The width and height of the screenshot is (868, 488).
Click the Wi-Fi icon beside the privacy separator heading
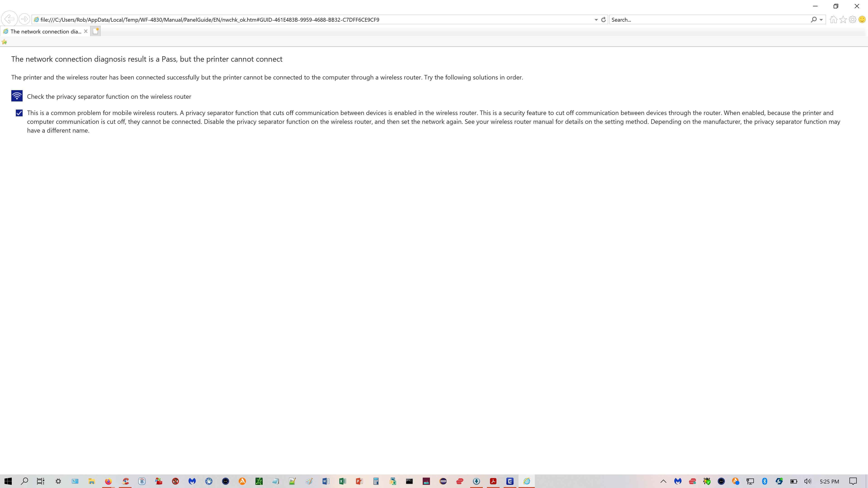coord(17,96)
